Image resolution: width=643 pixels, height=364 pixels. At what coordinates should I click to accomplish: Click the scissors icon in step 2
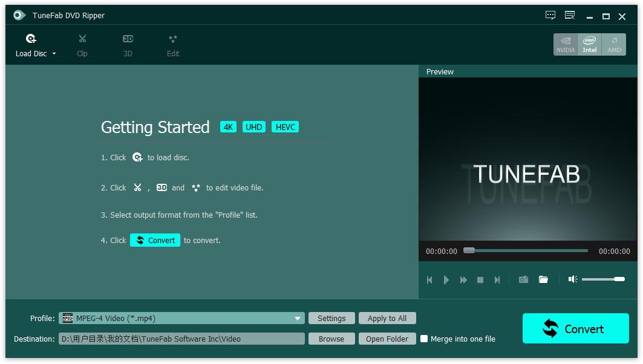coord(137,187)
